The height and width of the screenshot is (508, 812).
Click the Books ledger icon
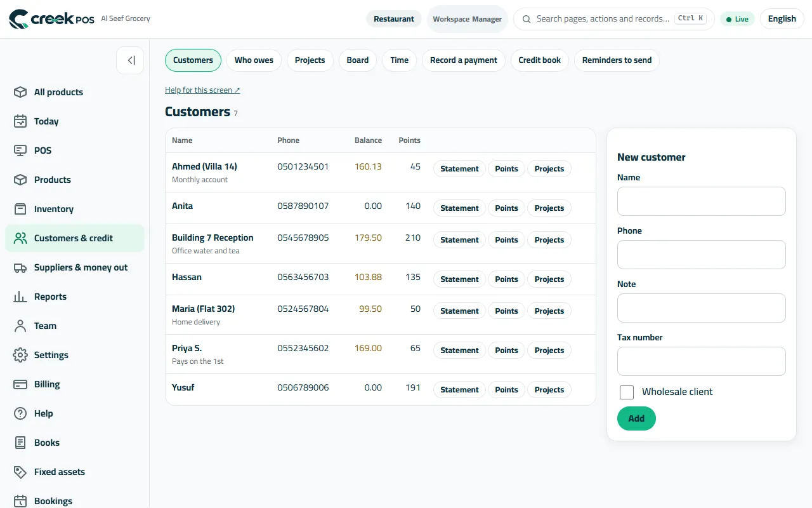click(20, 443)
